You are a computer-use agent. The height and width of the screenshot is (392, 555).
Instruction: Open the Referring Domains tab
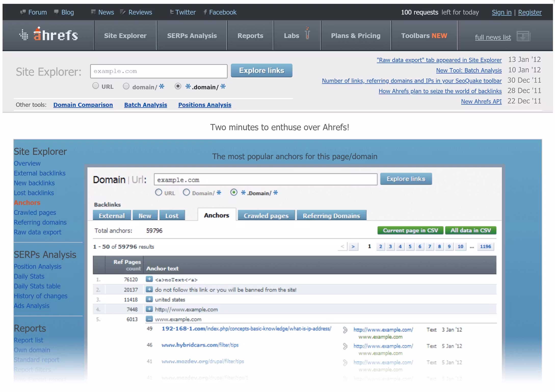331,215
